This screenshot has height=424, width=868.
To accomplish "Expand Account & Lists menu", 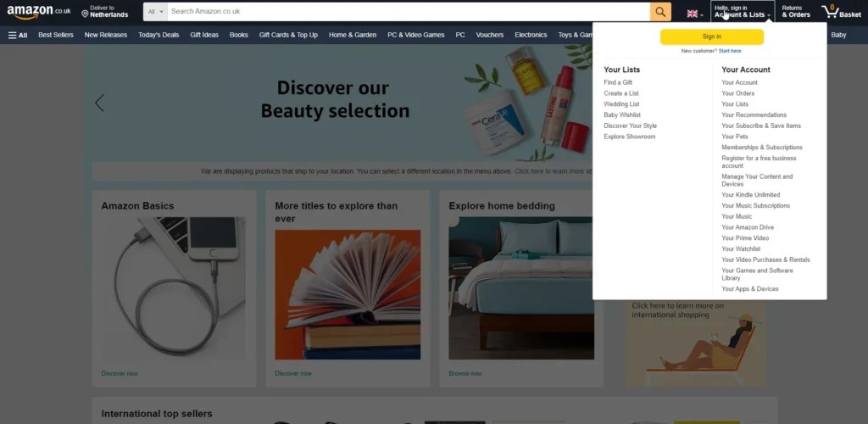I will tap(743, 12).
